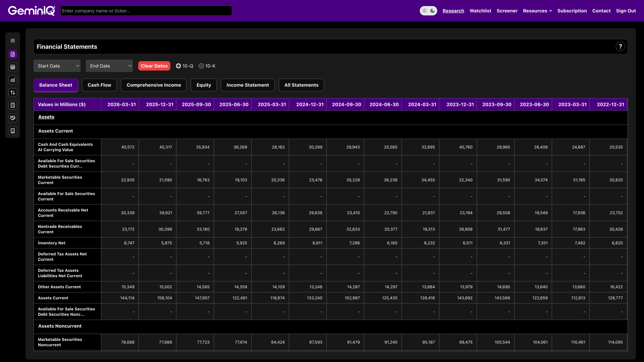Screen dimensions: 644x362
Task: Open the Watchlist link
Action: pos(480,11)
